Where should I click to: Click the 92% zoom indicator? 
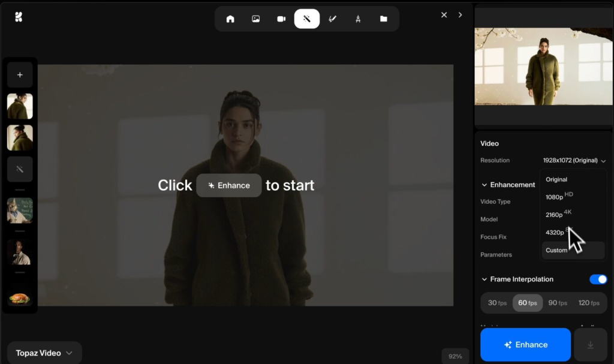click(454, 356)
